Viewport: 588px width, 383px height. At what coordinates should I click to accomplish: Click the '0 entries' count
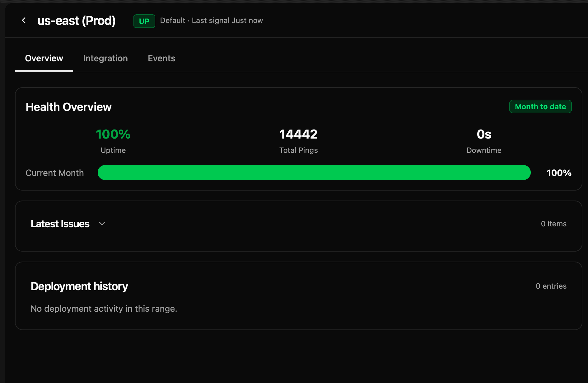point(551,286)
